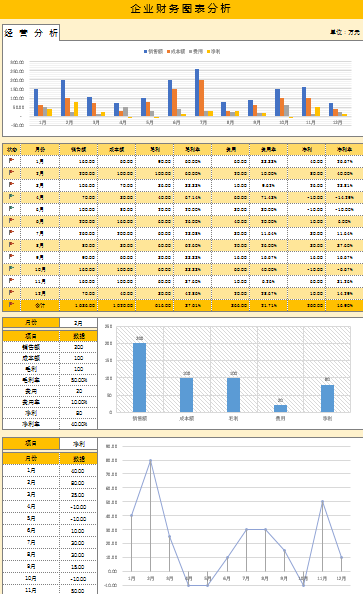
Task: Click the 费用 value 20 in the month detail table
Action: tap(78, 391)
